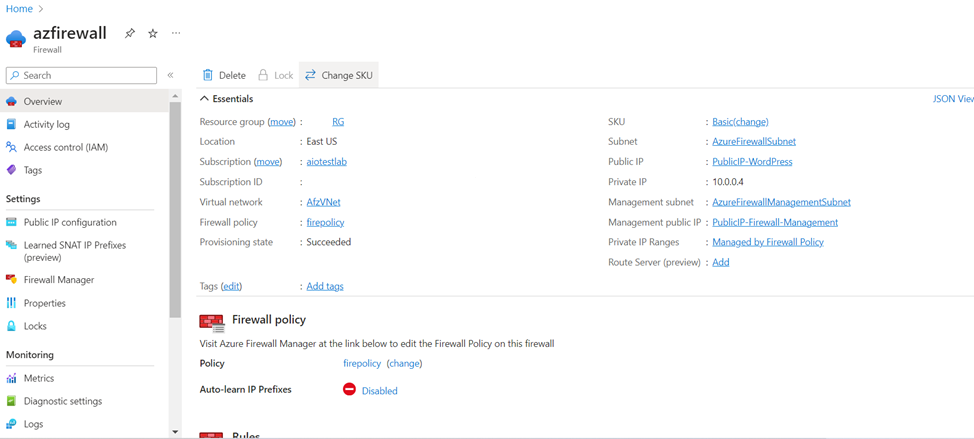Collapse the sidebar with double chevron
Viewport: 974px width, 439px height.
[170, 75]
